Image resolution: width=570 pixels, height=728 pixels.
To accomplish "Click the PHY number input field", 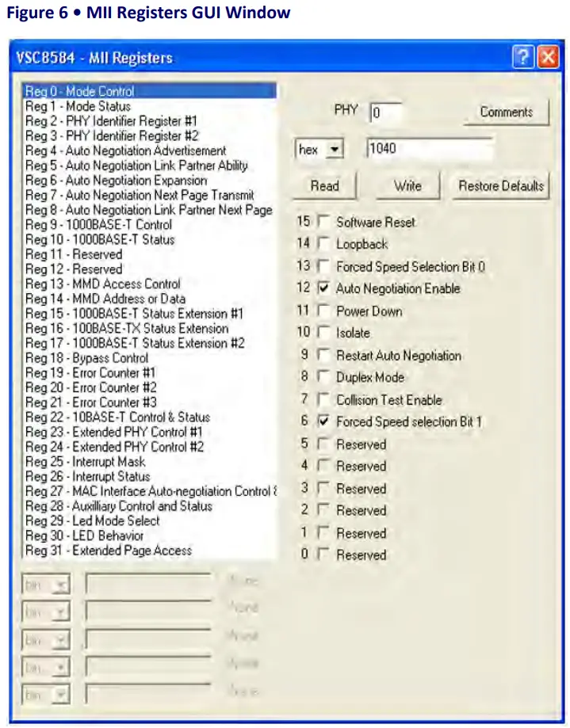I will pos(385,112).
